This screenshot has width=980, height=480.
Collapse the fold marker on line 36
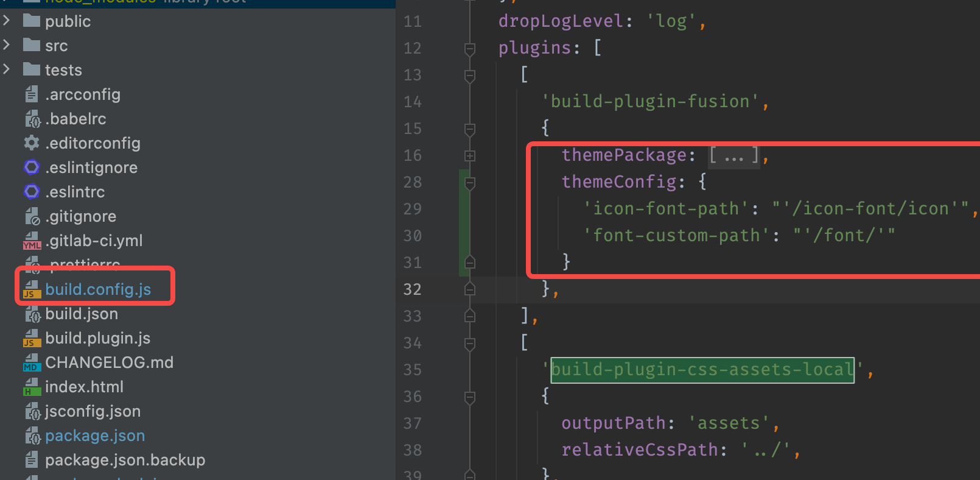tap(470, 397)
